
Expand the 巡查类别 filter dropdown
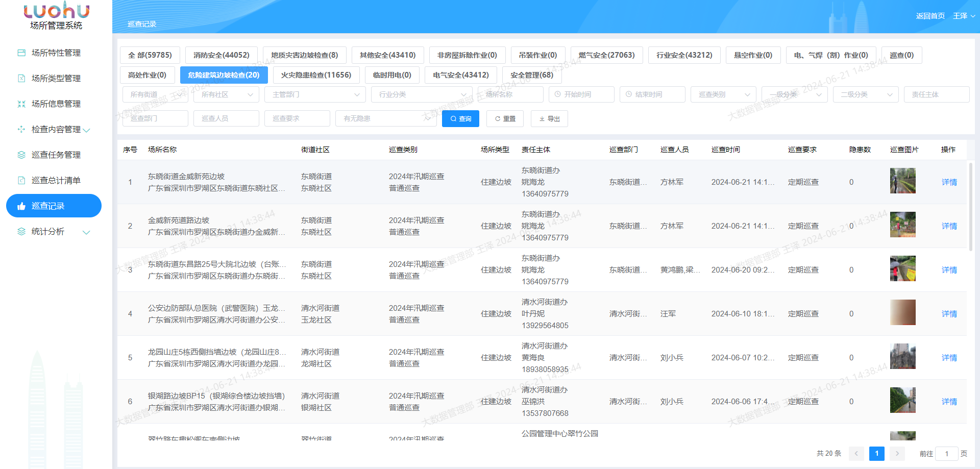point(723,94)
